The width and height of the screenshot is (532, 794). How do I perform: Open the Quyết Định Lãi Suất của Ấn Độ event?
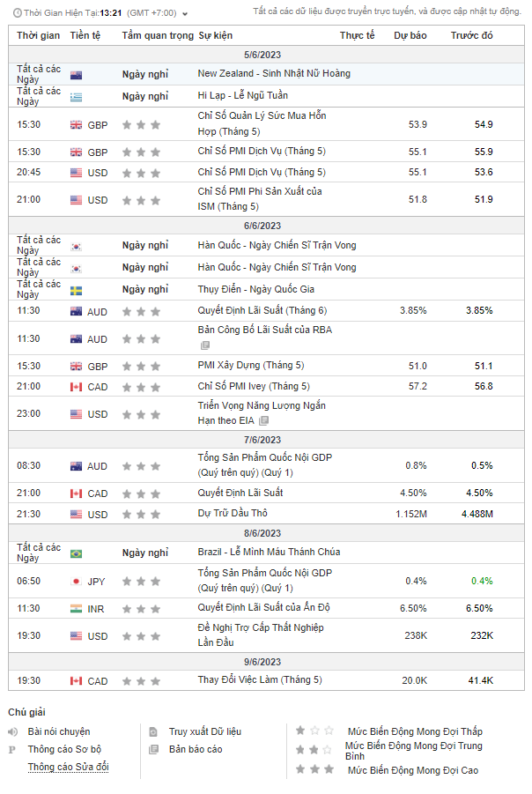tap(263, 607)
